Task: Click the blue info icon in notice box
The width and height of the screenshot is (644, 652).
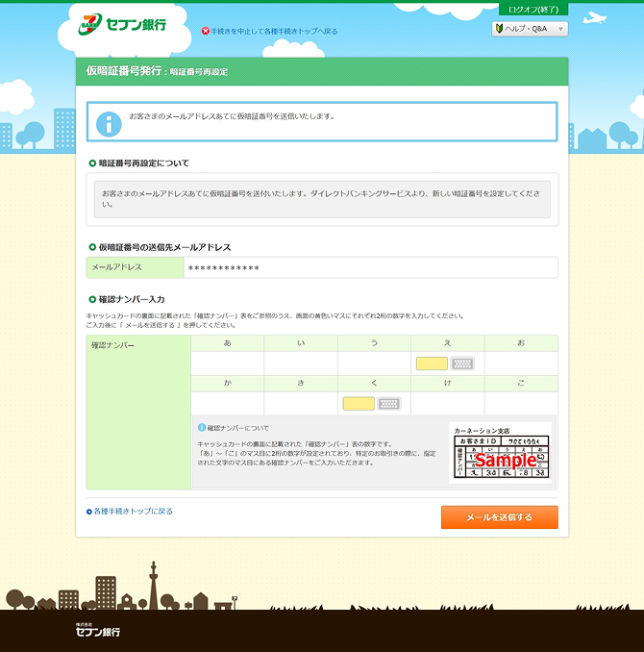Action: (x=110, y=122)
